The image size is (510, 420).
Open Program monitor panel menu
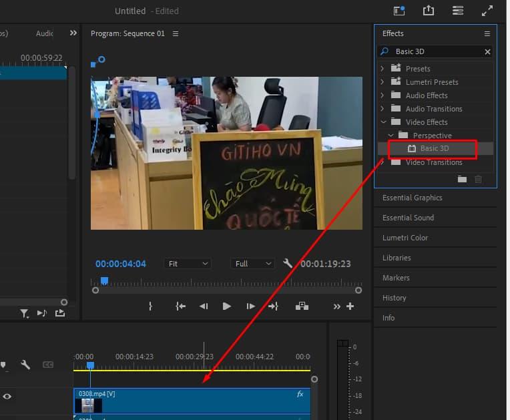(x=176, y=33)
